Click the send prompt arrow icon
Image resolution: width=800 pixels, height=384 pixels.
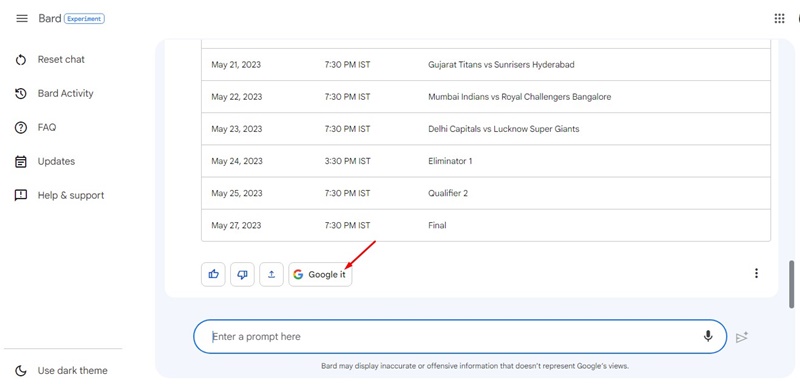point(742,337)
